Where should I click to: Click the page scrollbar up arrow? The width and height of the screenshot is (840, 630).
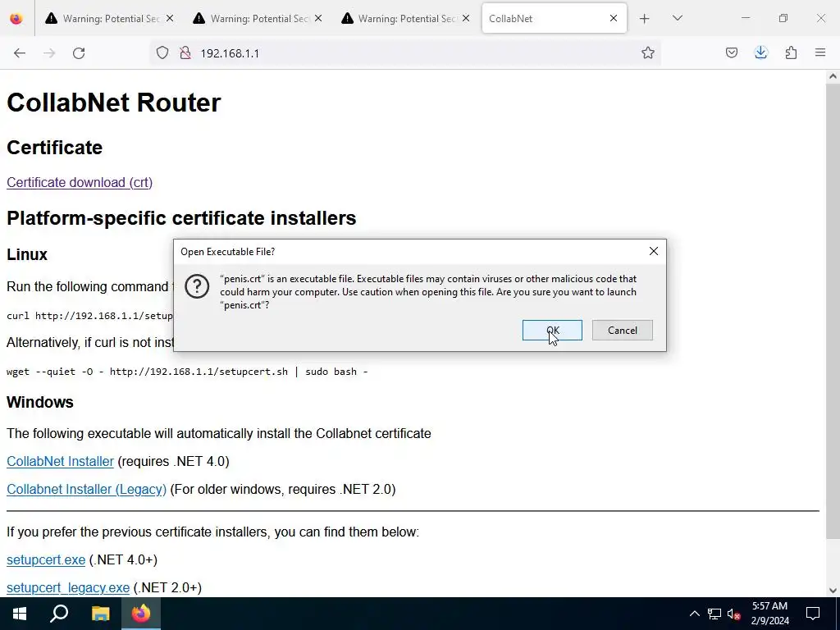coord(833,76)
